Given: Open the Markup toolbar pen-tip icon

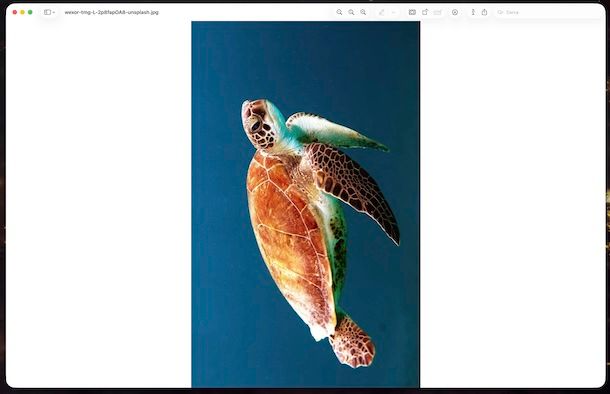Looking at the screenshot, I should click(455, 12).
